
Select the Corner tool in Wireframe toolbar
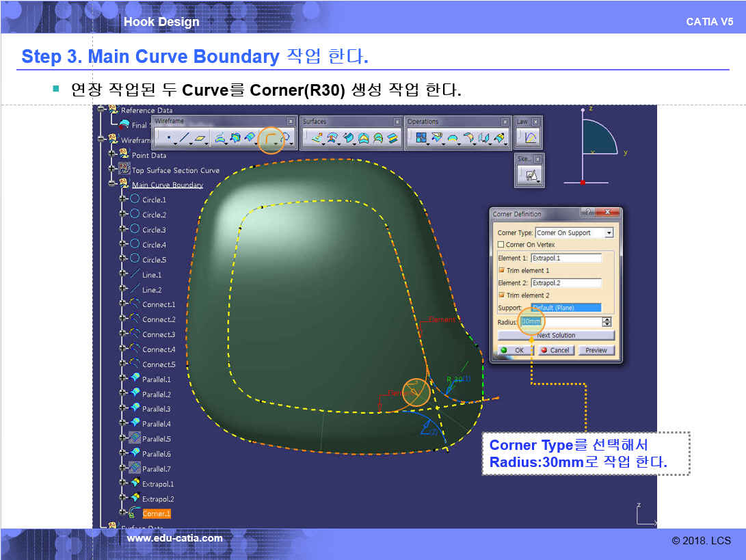pyautogui.click(x=270, y=139)
